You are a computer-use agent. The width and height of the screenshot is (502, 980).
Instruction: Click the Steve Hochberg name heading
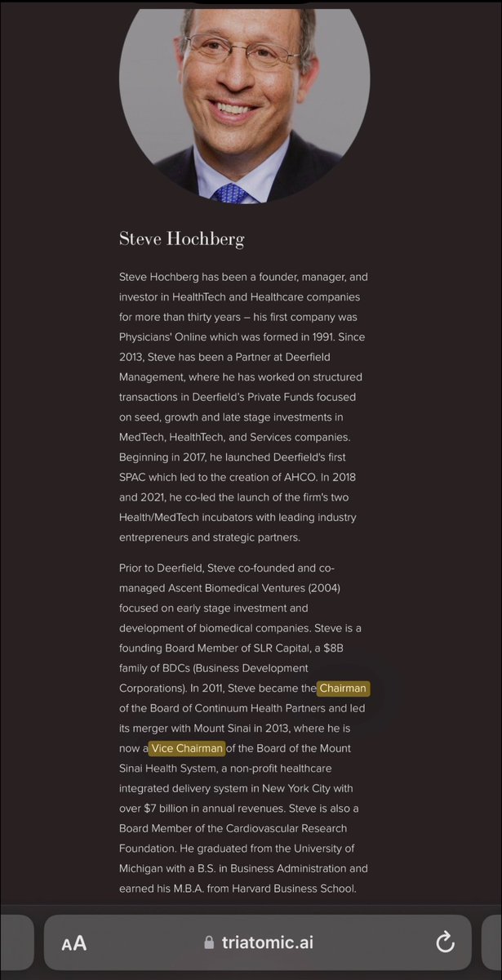[x=181, y=238]
